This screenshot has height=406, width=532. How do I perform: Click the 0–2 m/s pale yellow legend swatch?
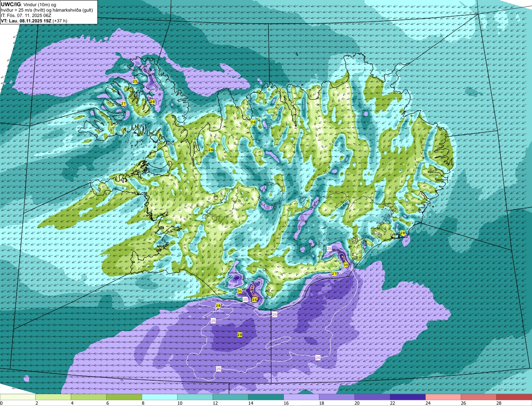coord(18,397)
